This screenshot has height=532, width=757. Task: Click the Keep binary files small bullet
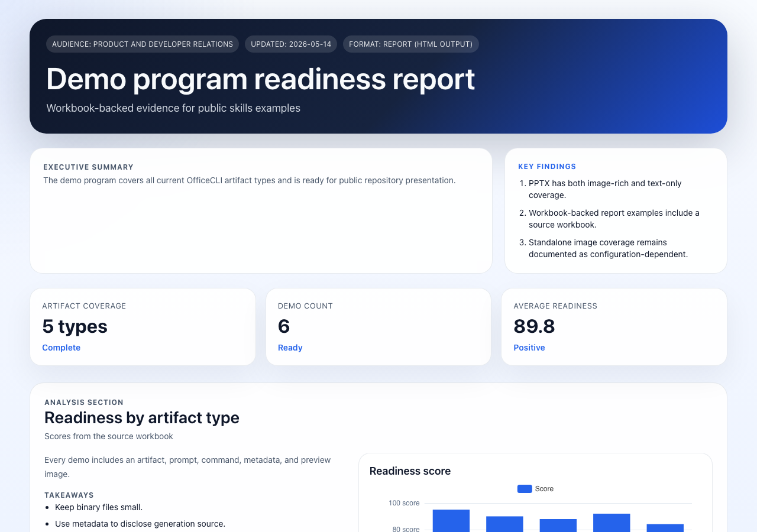[x=99, y=507]
